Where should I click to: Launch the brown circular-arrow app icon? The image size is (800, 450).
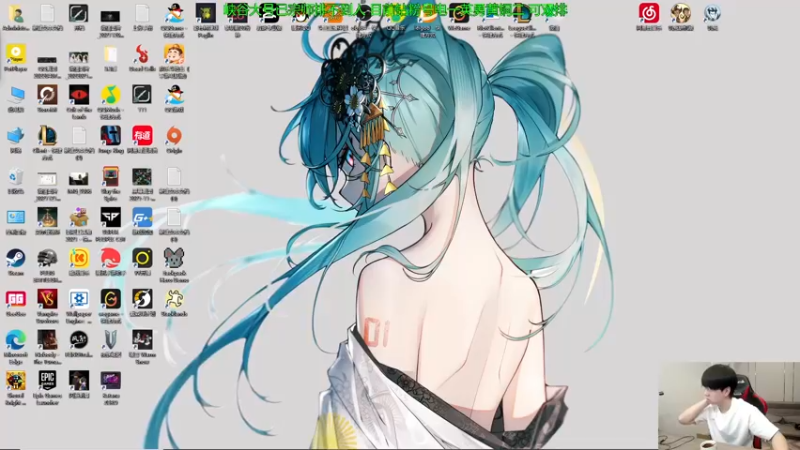[47, 95]
